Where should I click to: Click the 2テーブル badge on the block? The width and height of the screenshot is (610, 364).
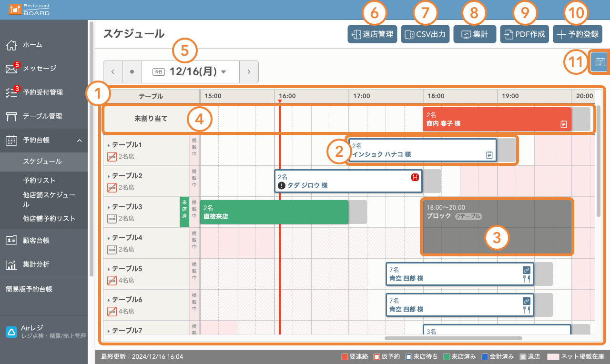coord(468,216)
